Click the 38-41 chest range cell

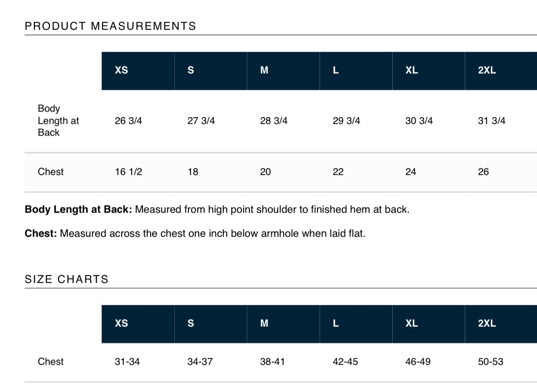coord(272,362)
